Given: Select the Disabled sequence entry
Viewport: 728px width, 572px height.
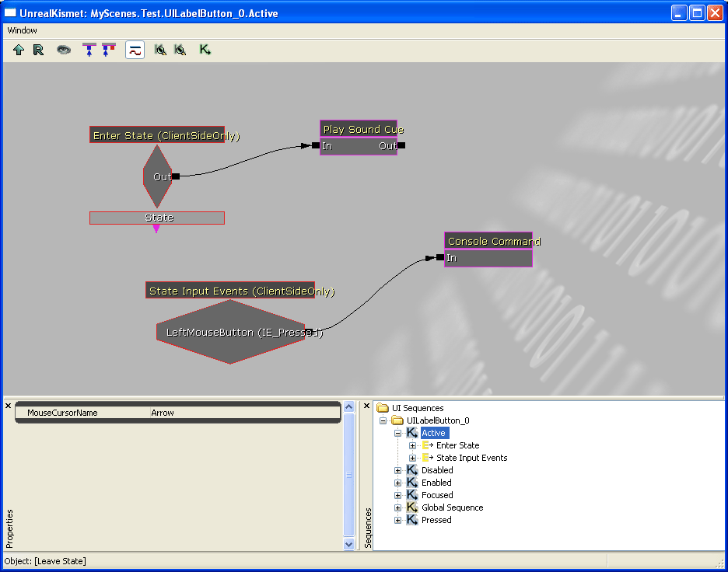Looking at the screenshot, I should (436, 469).
